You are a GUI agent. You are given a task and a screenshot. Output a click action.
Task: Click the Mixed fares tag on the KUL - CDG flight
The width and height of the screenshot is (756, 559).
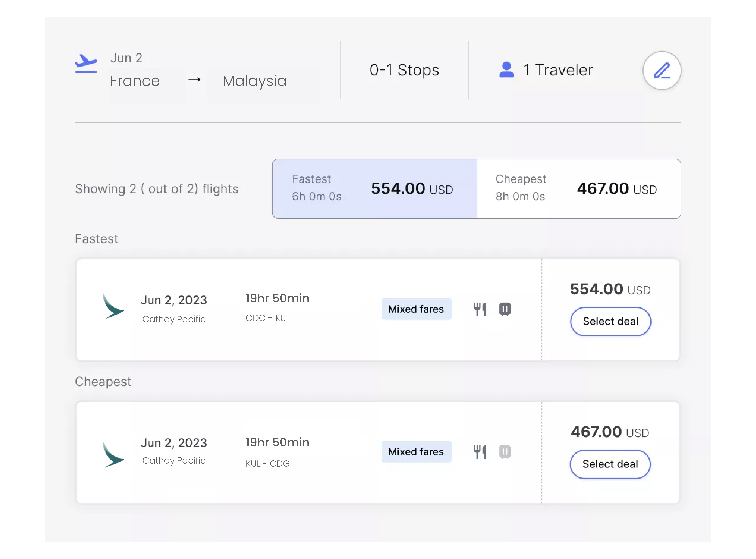coord(416,452)
